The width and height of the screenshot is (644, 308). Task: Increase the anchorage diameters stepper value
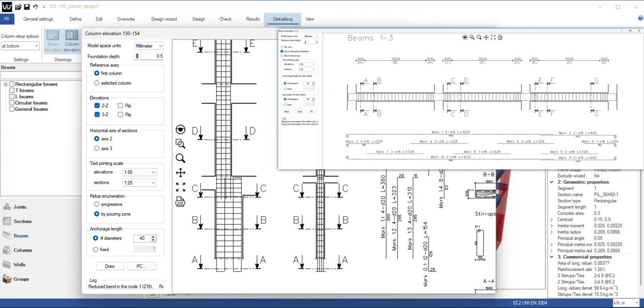(153, 237)
